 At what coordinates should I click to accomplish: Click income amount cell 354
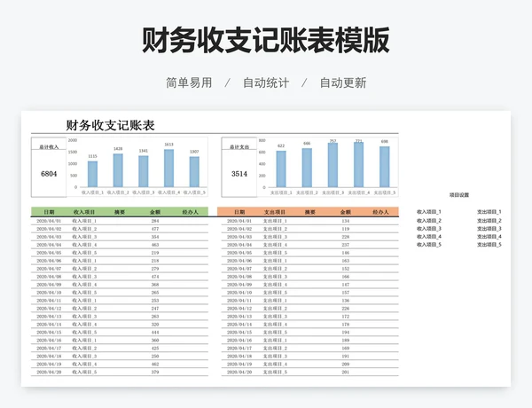pos(155,237)
